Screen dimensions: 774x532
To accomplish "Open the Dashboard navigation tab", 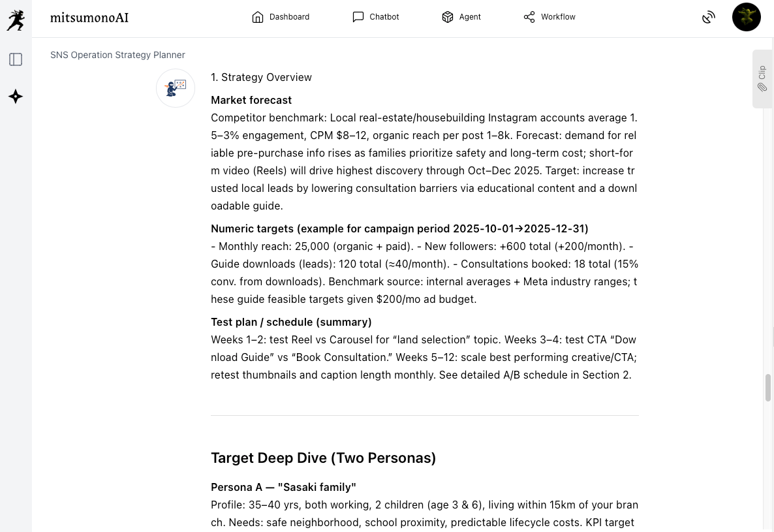I will 289,17.
